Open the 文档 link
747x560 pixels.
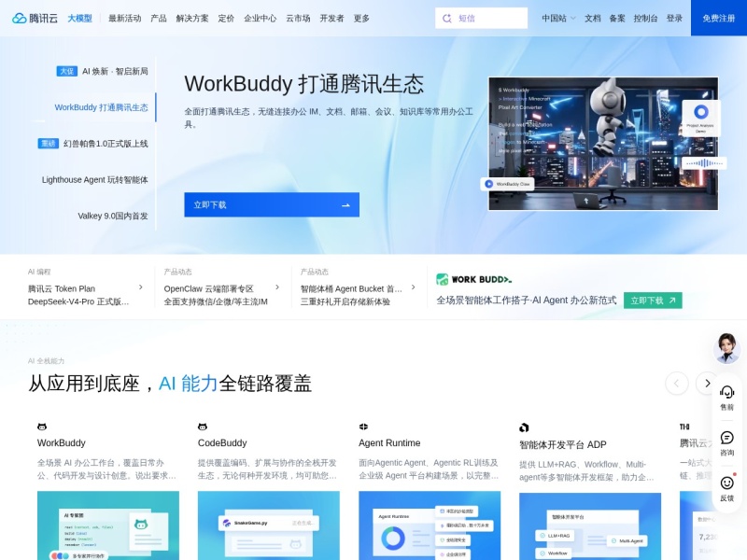pyautogui.click(x=593, y=18)
